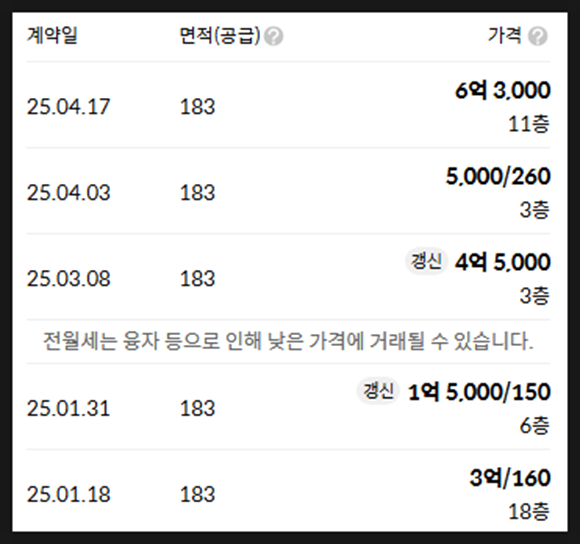Click the 면적(공급) column header
The width and height of the screenshot is (580, 544).
click(220, 36)
